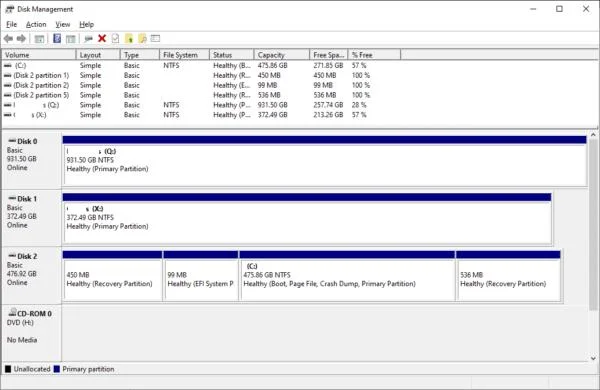Click the gray drive icon left of the red X
Viewport: 600px width, 390px height.
tap(88, 39)
